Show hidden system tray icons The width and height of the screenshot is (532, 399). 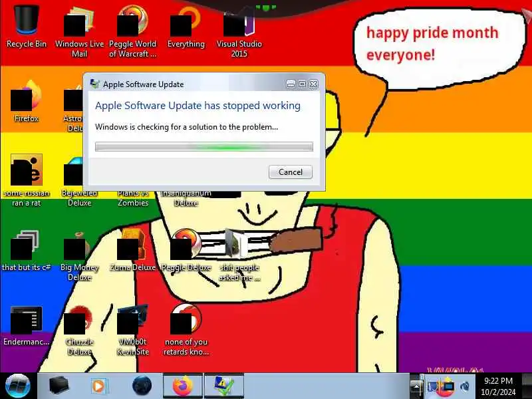coord(416,386)
